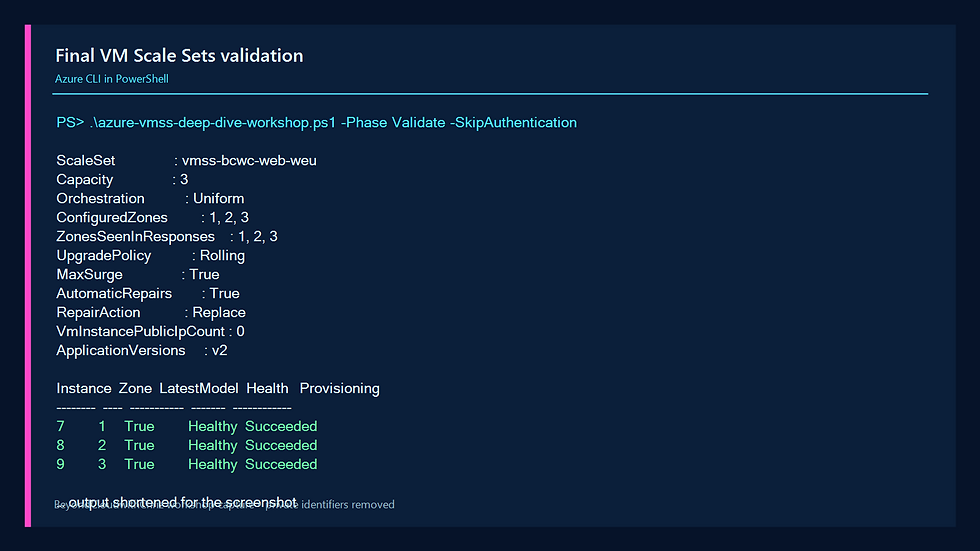The image size is (980, 551).
Task: Click the "Zone" column header
Action: tap(135, 389)
